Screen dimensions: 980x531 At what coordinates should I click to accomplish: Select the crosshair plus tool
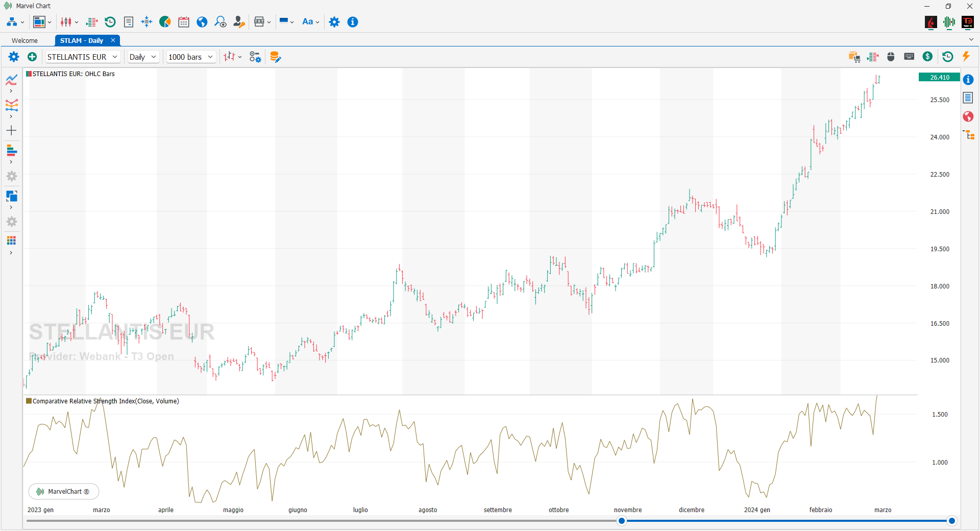11,131
